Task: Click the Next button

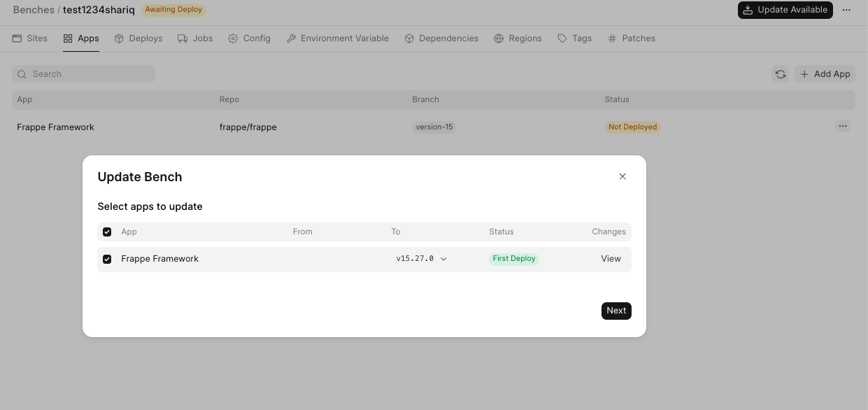Action: point(616,311)
